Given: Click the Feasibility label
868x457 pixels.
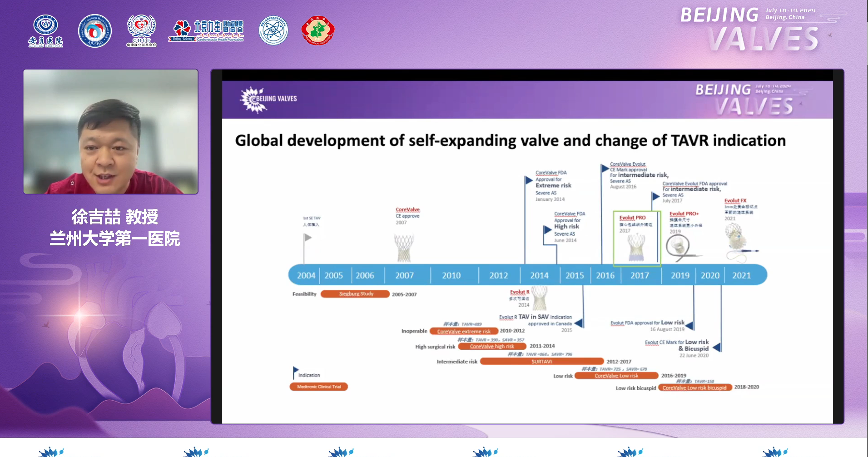Looking at the screenshot, I should [304, 294].
